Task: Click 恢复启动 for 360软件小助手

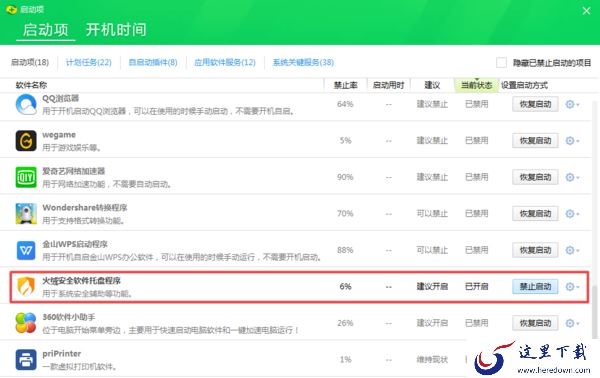Action: (x=535, y=323)
